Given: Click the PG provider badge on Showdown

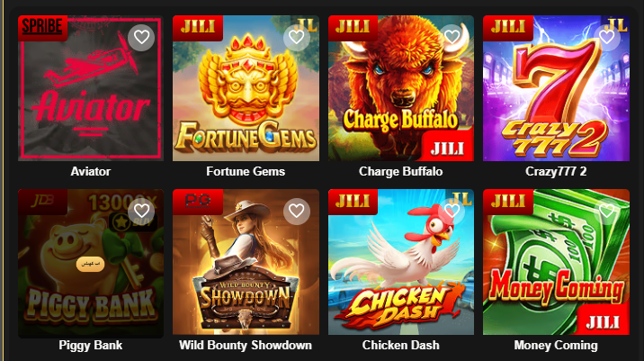Looking at the screenshot, I should (x=198, y=202).
